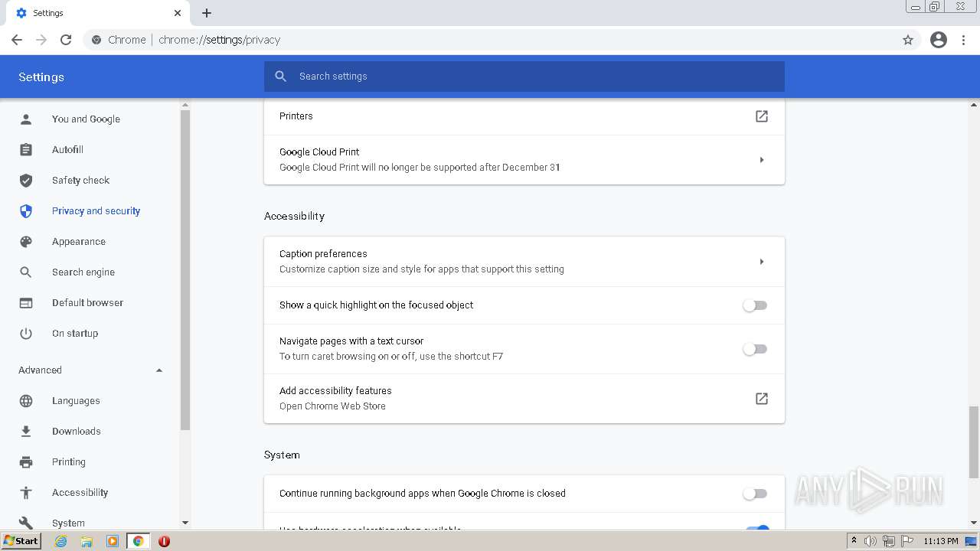Viewport: 980px width, 551px height.
Task: Launch Internet Explorer from taskbar
Action: pyautogui.click(x=61, y=541)
